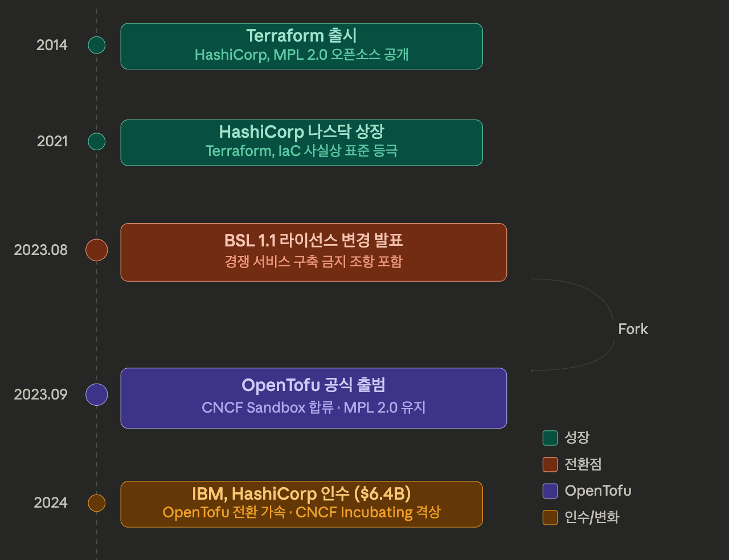
Task: Click the 'Fork' arrow label
Action: coord(633,329)
